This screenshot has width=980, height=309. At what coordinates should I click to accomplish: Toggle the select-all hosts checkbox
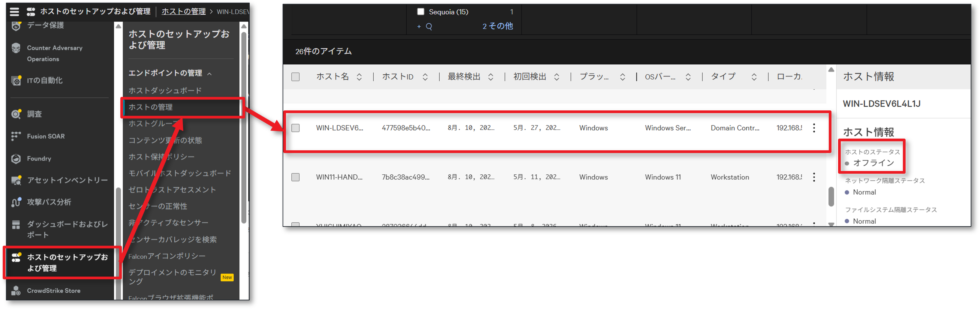[x=296, y=77]
